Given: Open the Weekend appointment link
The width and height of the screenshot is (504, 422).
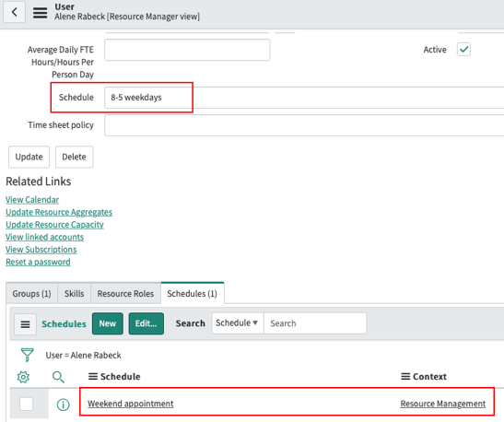Looking at the screenshot, I should tap(131, 404).
